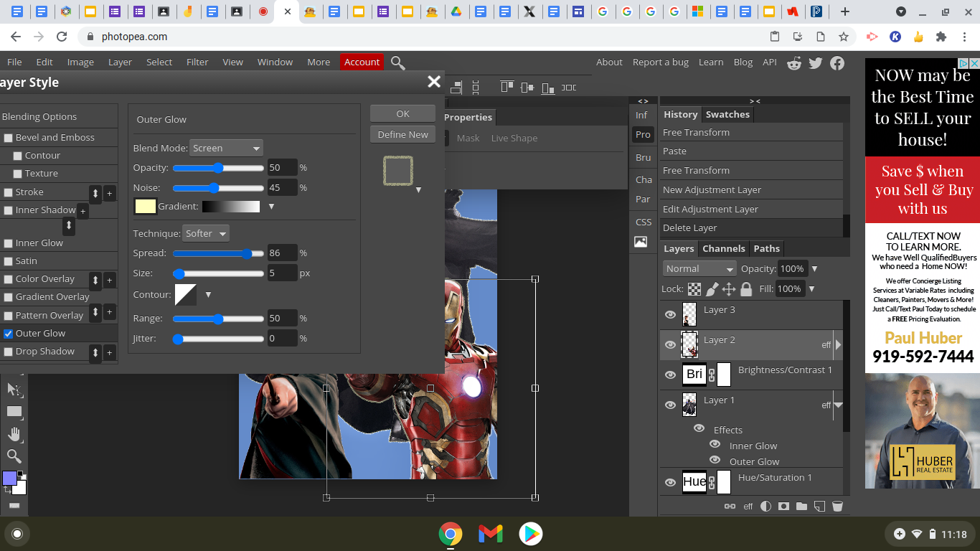
Task: Select the Hand tool
Action: [14, 434]
